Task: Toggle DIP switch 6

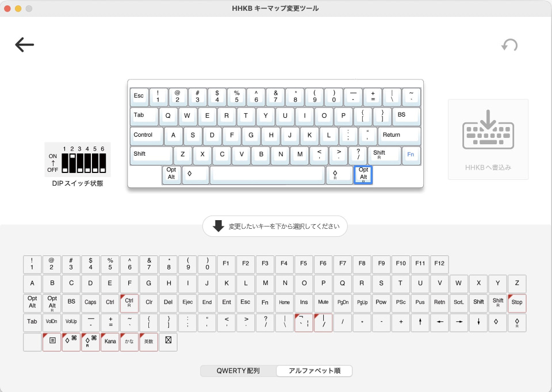Action: pos(102,163)
